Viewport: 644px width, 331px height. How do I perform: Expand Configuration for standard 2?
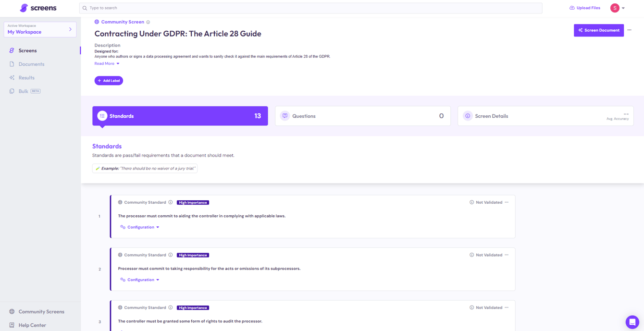pyautogui.click(x=140, y=280)
